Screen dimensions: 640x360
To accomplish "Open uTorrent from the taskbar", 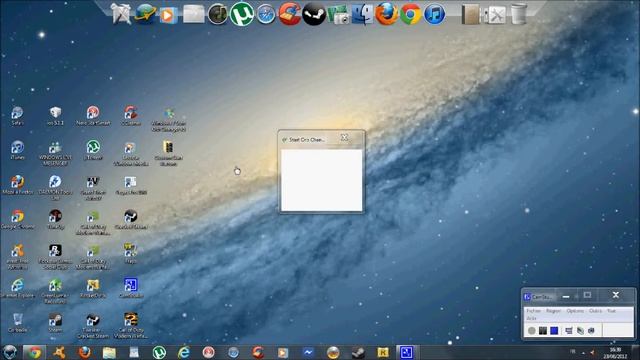I will [x=159, y=352].
